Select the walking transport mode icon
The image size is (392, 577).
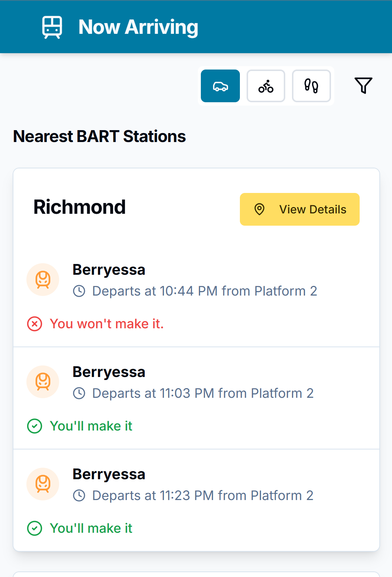(x=311, y=86)
